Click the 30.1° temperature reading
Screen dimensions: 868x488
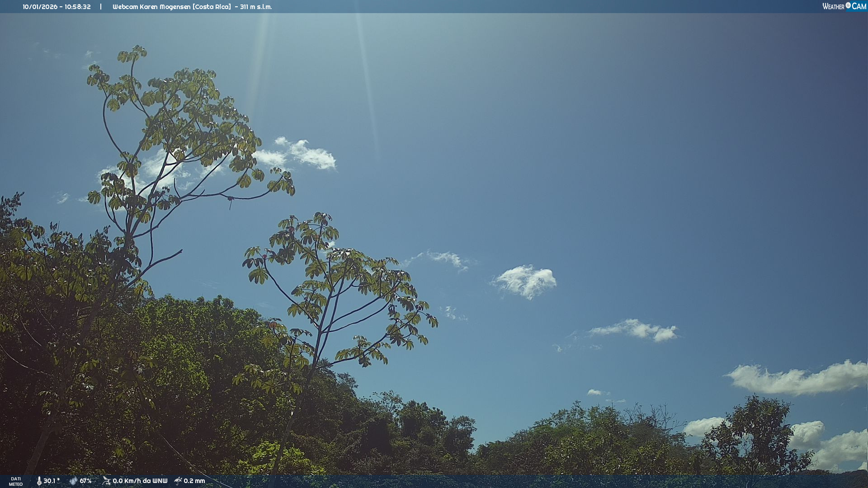(52, 481)
